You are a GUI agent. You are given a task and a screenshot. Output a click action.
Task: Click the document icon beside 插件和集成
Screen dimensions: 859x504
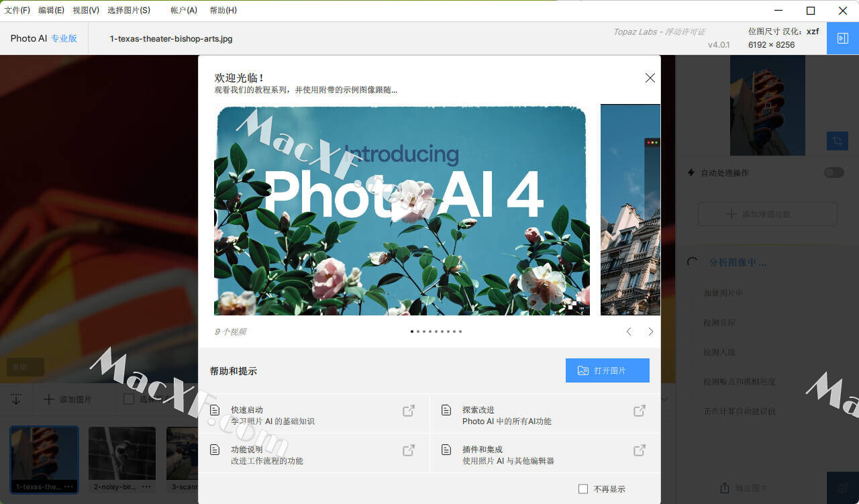[x=446, y=450]
